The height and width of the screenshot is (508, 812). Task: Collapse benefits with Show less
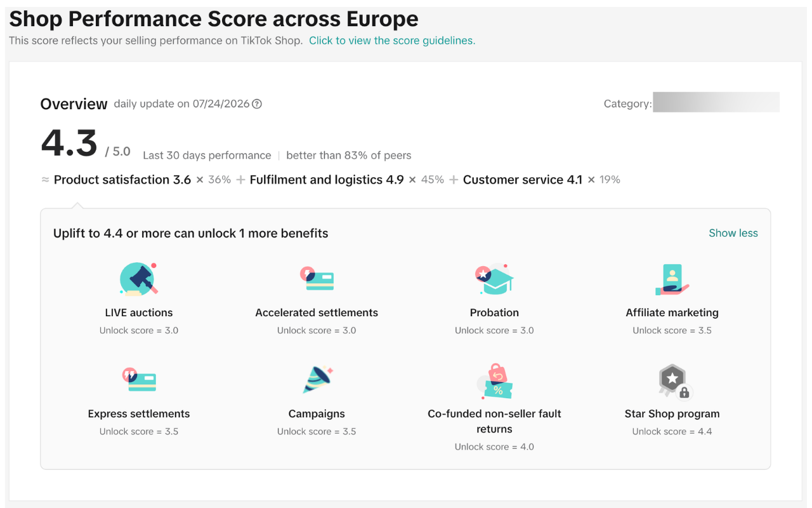[733, 233]
